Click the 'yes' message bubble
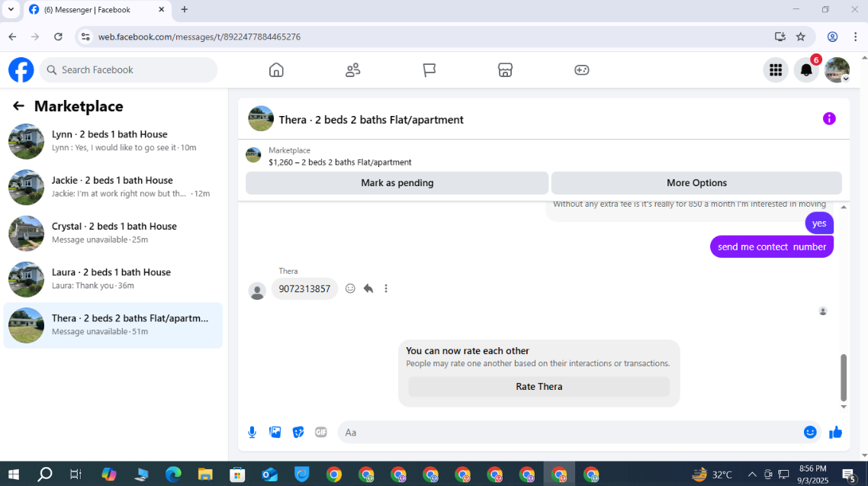 tap(818, 224)
